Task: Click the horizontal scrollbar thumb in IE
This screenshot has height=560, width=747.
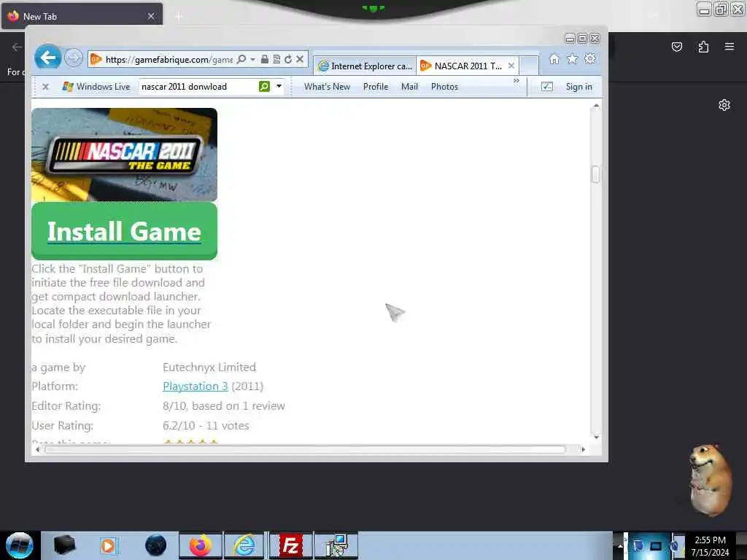Action: [305, 449]
